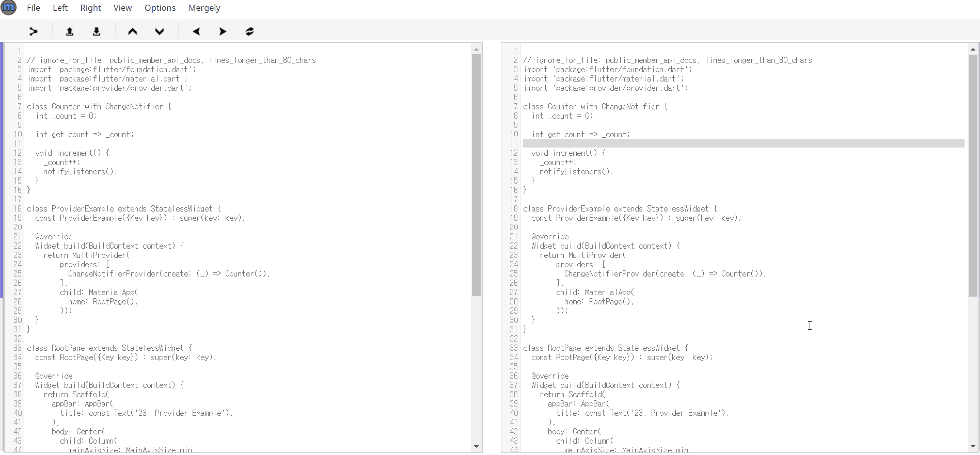980x455 pixels.
Task: Click 'int _count = 0;' in left pane
Action: pyautogui.click(x=66, y=116)
